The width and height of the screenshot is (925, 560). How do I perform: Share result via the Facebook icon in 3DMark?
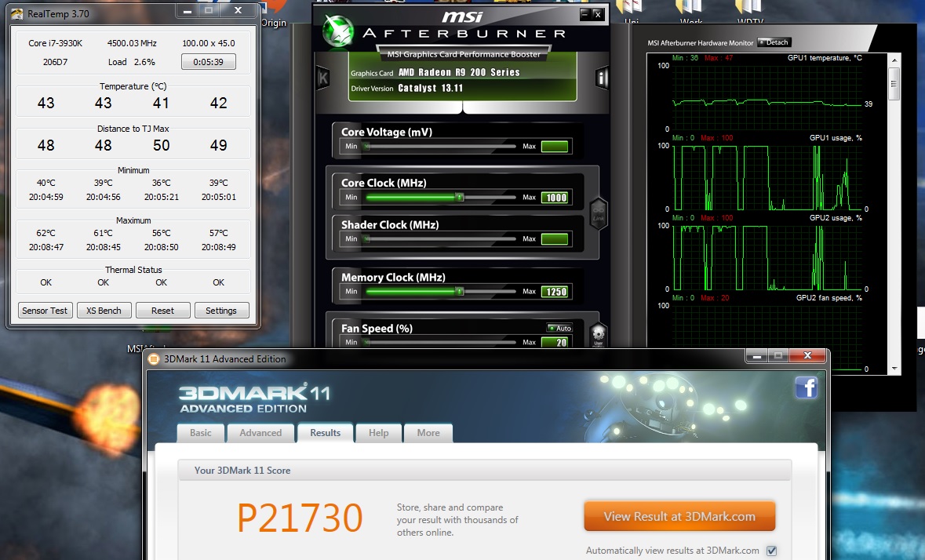tap(807, 387)
